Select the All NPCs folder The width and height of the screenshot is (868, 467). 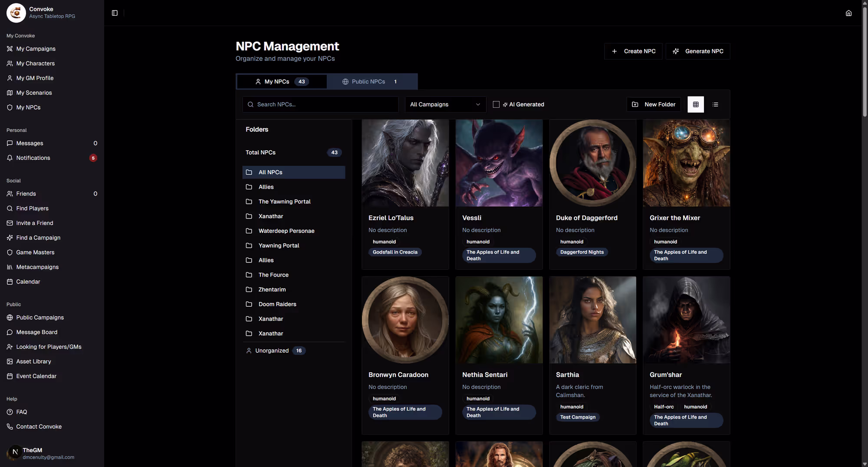(x=294, y=172)
